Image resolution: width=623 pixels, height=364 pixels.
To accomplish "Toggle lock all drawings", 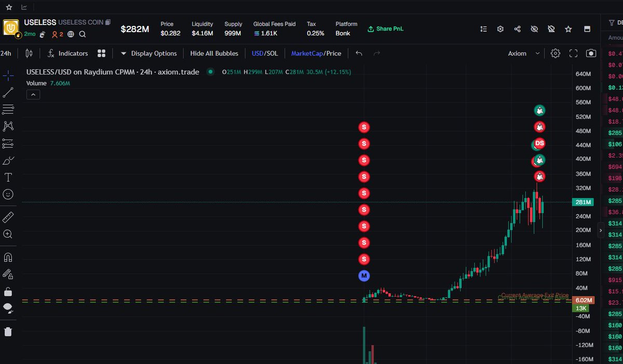I will point(8,291).
